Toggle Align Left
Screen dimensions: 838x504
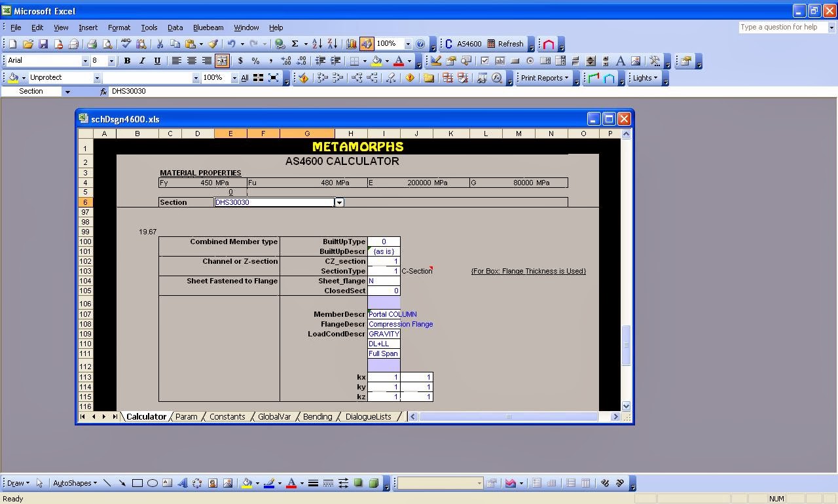tap(177, 61)
